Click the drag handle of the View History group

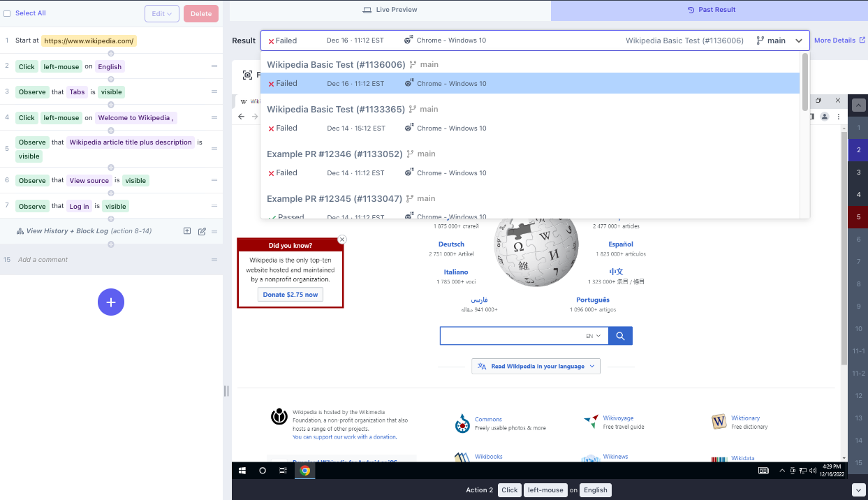(x=214, y=231)
